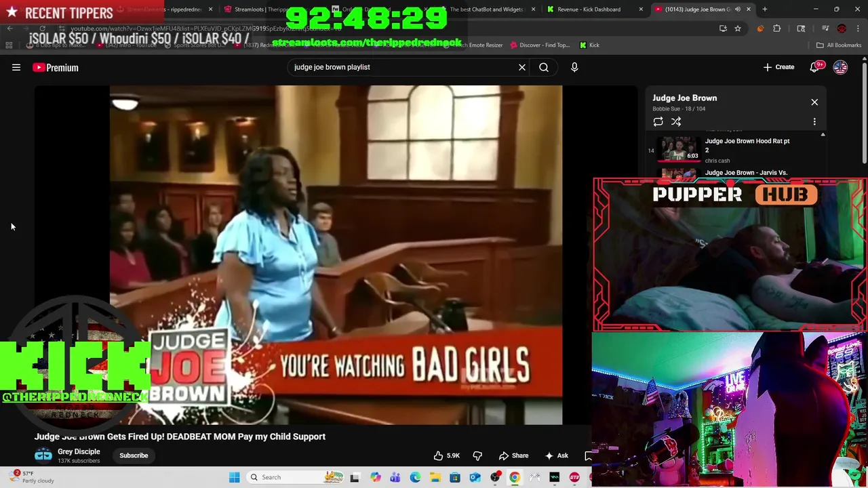Open Microsoft Edge from taskbar
Viewport: 868px width, 488px height.
coord(415,477)
